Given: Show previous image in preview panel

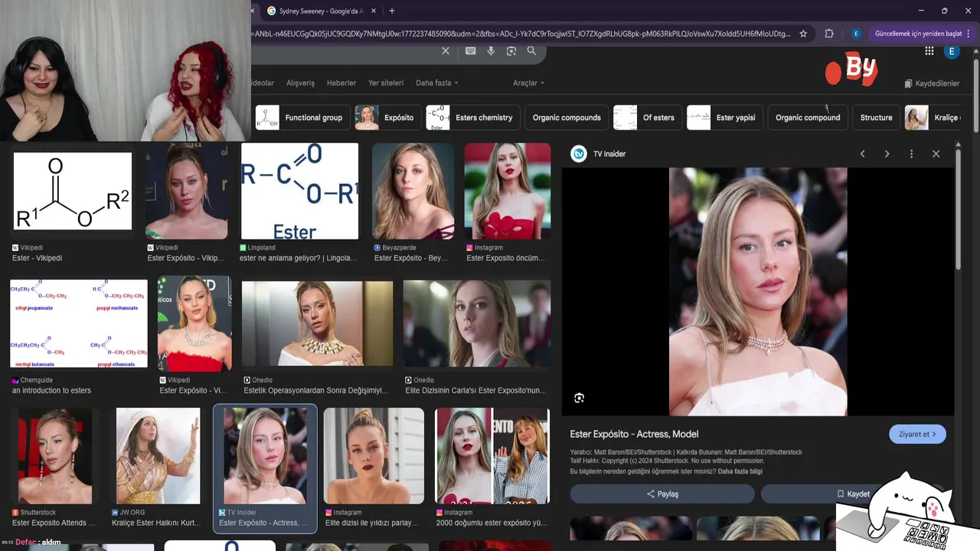Looking at the screenshot, I should (x=862, y=154).
